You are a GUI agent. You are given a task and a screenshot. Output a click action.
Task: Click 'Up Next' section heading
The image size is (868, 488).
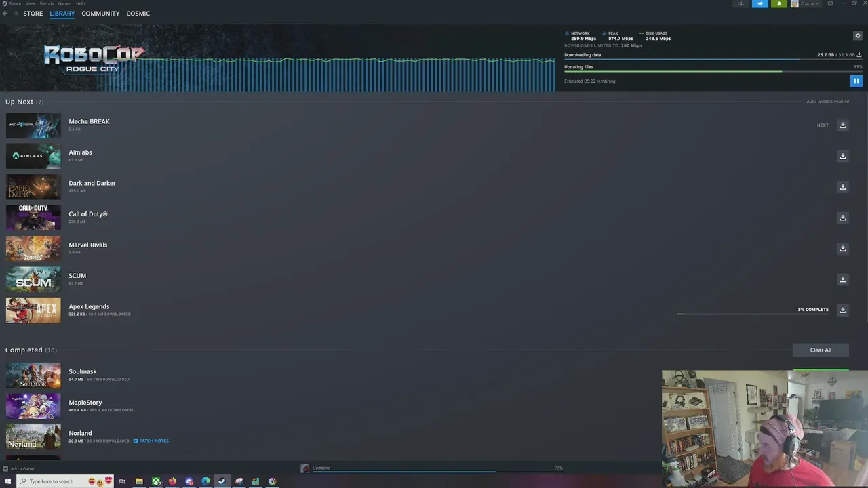tap(19, 102)
